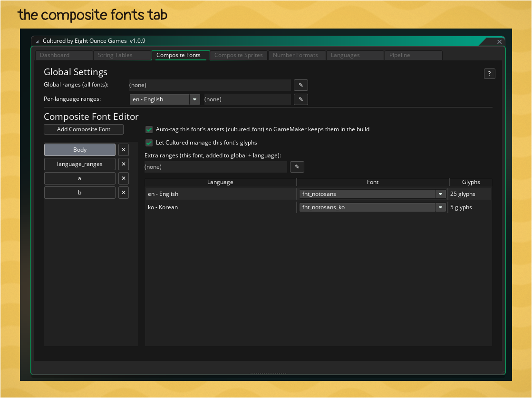Image resolution: width=532 pixels, height=398 pixels.
Task: Select composite font a
Action: (x=80, y=178)
